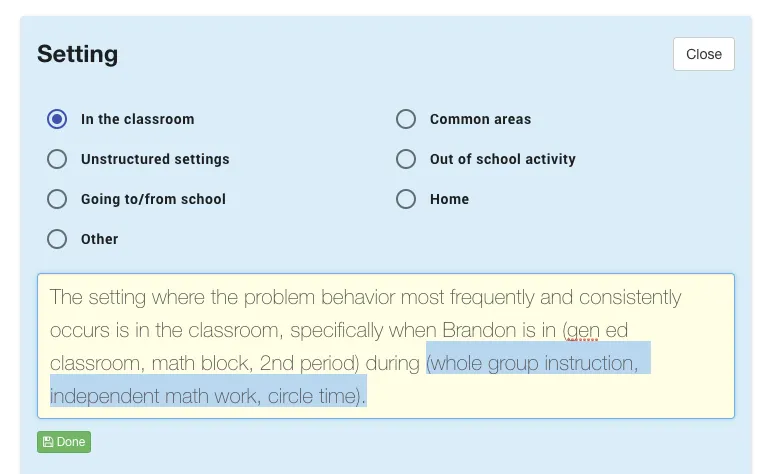Click the misspelled word "gen" in text
774x474 pixels.
point(583,330)
